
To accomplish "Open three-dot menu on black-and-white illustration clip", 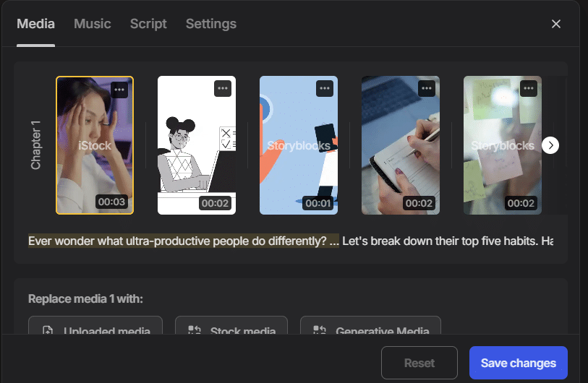I will tap(222, 88).
